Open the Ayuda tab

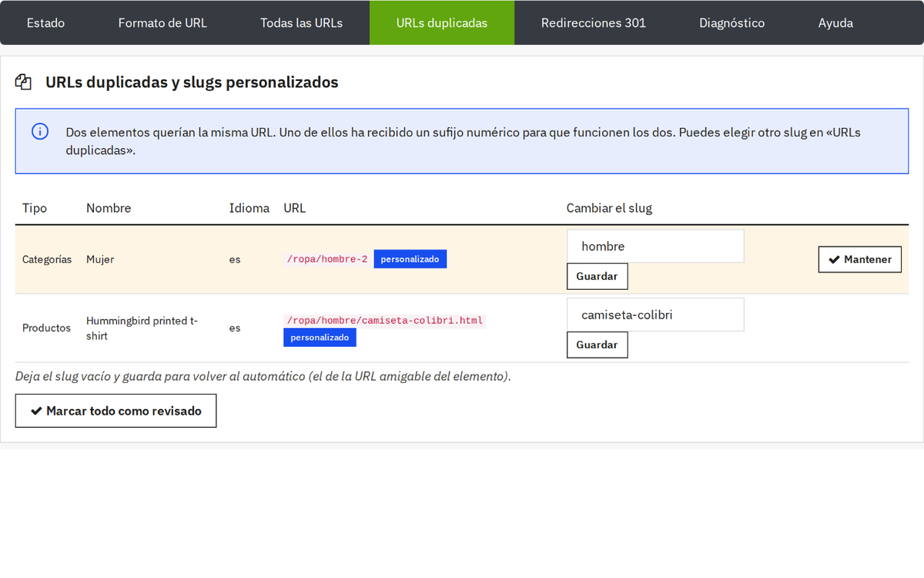835,22
